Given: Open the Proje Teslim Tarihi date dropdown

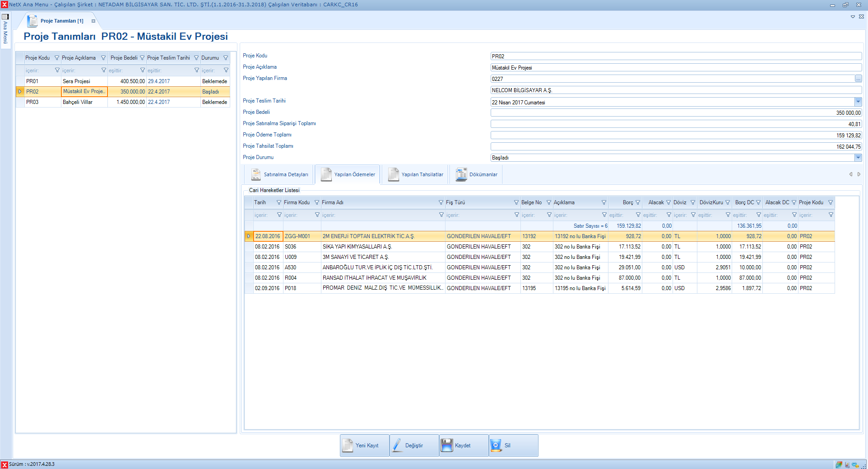Looking at the screenshot, I should 858,102.
